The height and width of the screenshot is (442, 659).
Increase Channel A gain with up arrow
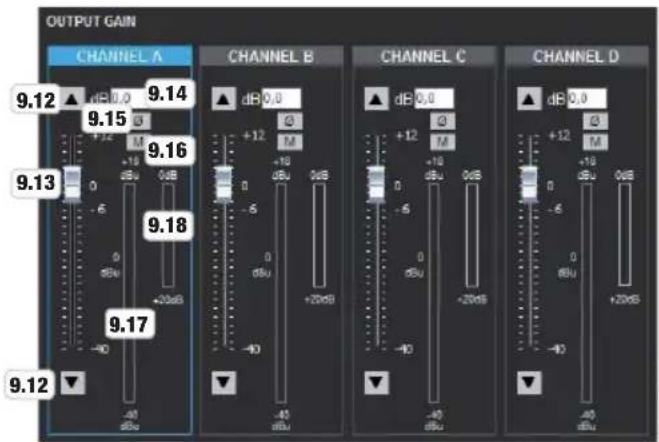(72, 99)
